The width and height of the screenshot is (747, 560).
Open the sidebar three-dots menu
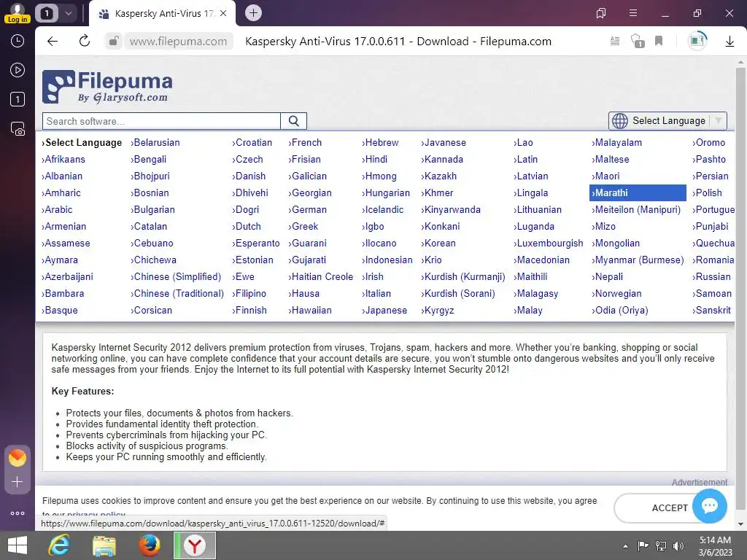click(18, 513)
